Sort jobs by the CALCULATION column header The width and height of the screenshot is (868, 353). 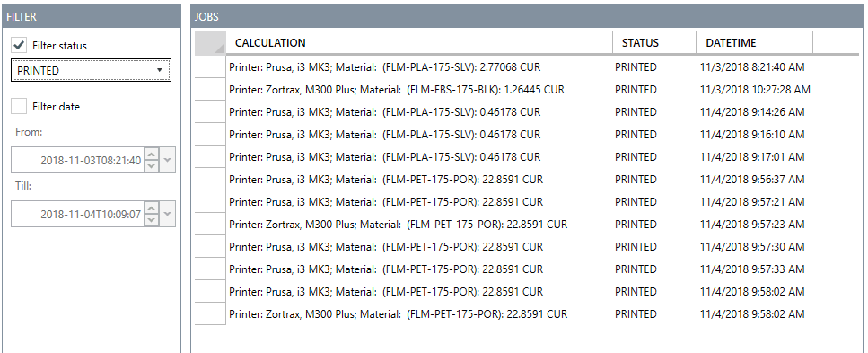coord(419,43)
